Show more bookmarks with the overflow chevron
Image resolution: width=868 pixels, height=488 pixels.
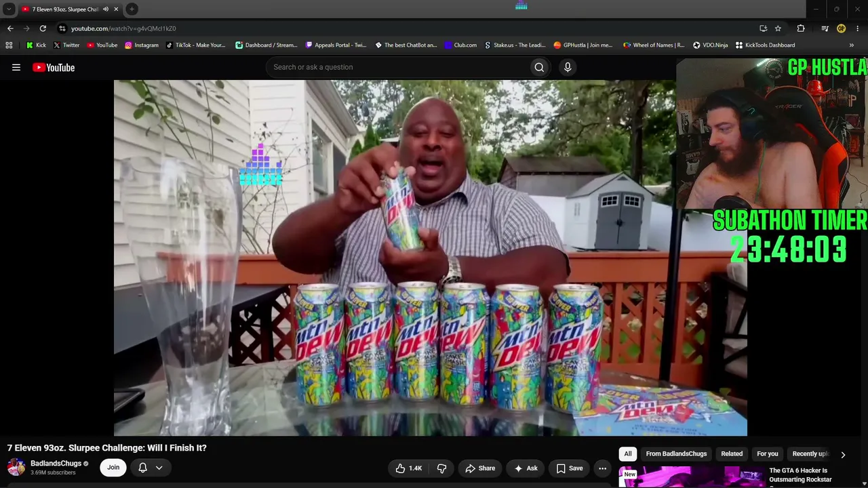[x=852, y=45]
